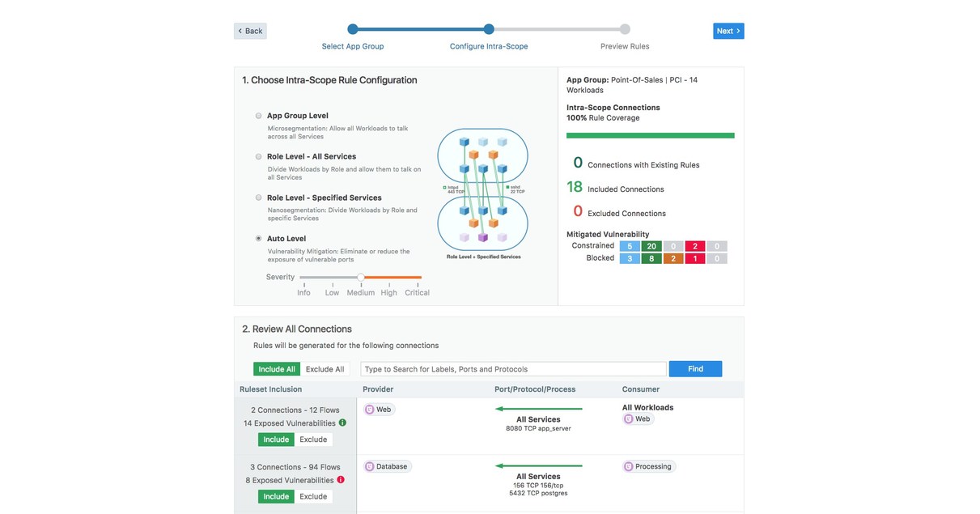Screen dimensions: 980x514
Task: Click the Processing consumer role icon
Action: [628, 466]
